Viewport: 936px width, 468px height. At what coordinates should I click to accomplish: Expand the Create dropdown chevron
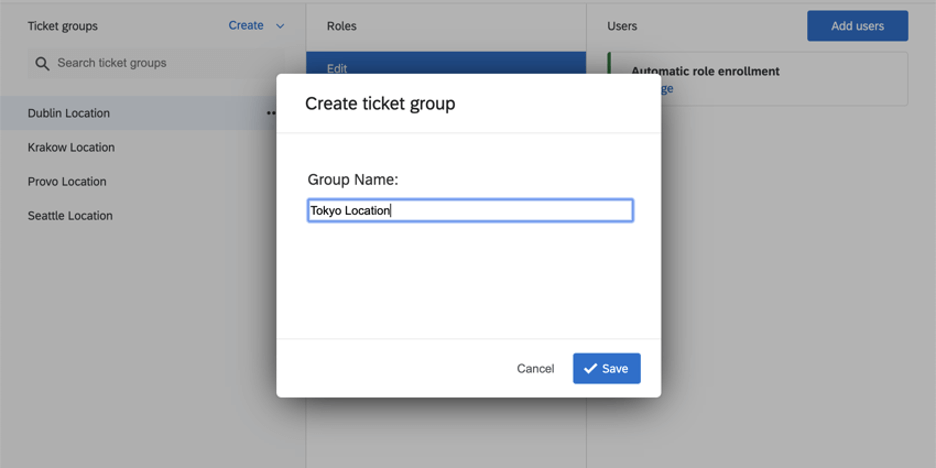[280, 26]
